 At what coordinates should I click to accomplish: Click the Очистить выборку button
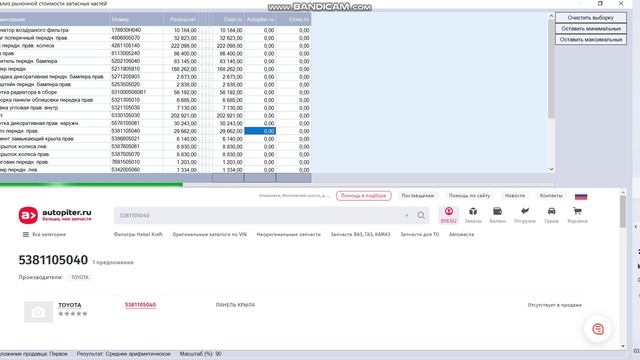591,18
